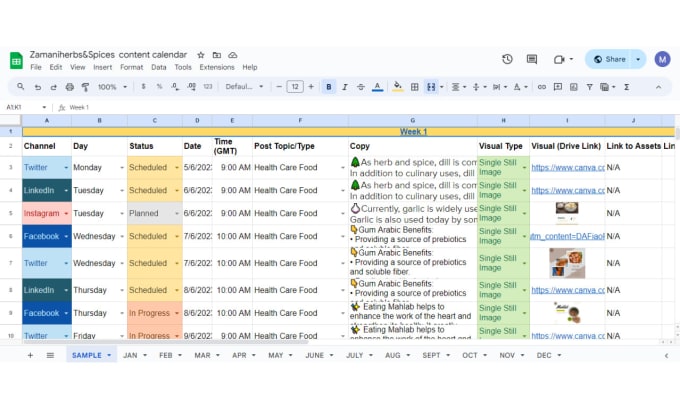Toggle italic formatting
Viewport: 680px width, 409px height.
[345, 87]
